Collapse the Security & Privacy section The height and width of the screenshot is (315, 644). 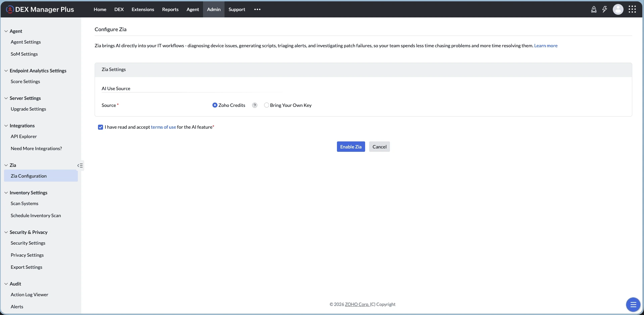pyautogui.click(x=6, y=232)
